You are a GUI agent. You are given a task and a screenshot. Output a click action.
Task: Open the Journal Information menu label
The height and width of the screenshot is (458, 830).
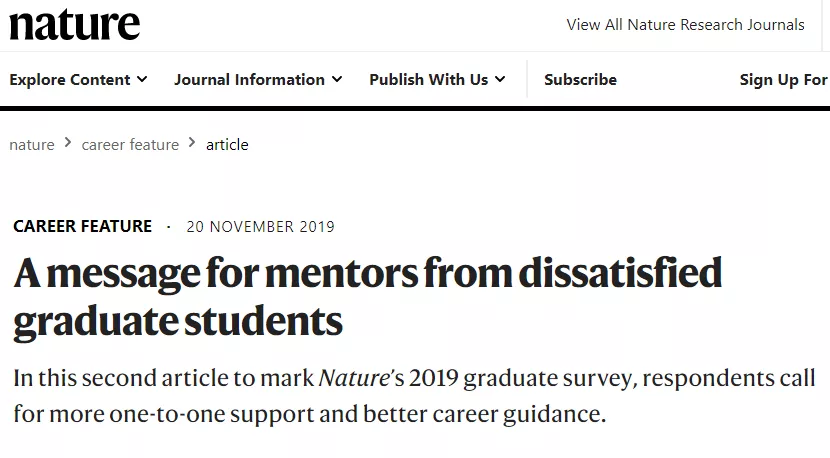249,79
